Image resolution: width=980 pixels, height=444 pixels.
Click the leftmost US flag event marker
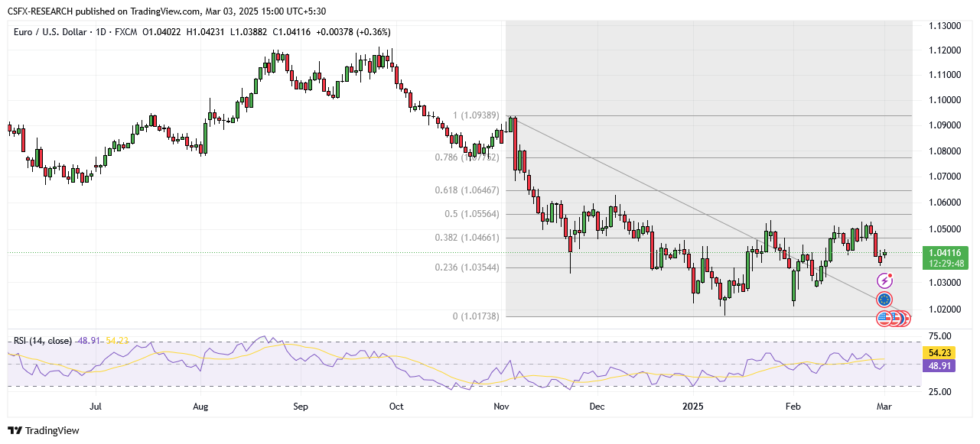[884, 317]
